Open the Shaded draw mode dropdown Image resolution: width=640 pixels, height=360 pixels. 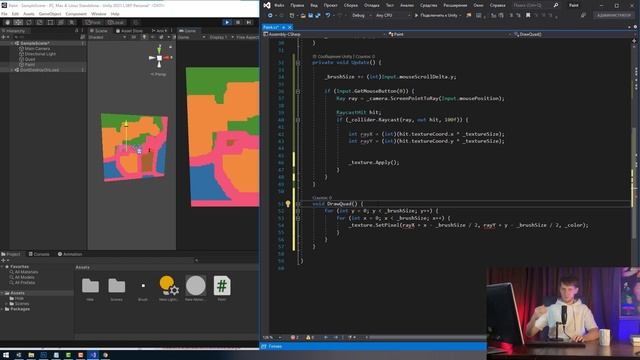(x=107, y=37)
